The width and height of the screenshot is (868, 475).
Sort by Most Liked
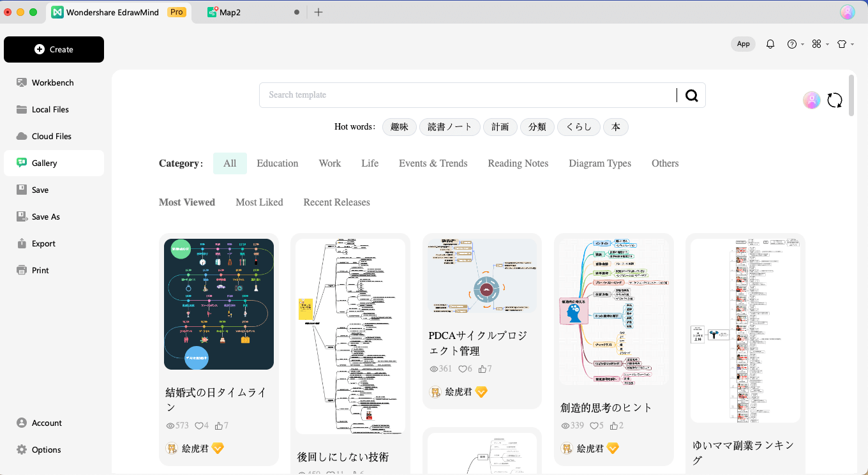pyautogui.click(x=259, y=202)
